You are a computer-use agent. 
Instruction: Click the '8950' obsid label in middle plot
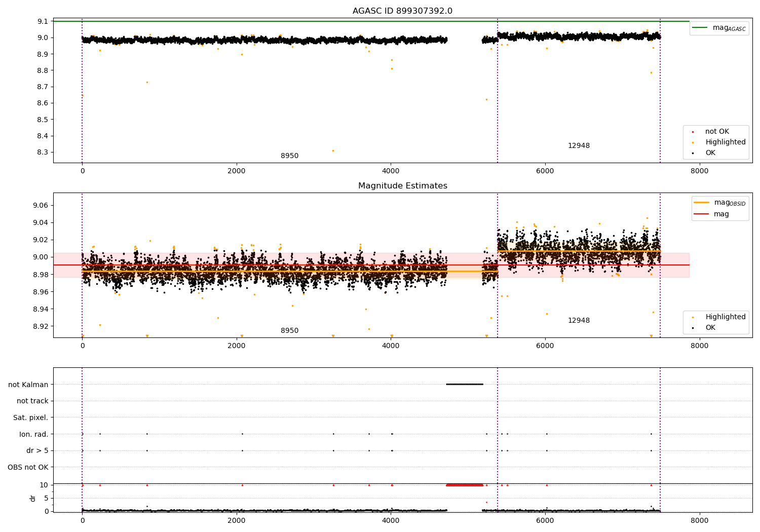[x=289, y=331]
